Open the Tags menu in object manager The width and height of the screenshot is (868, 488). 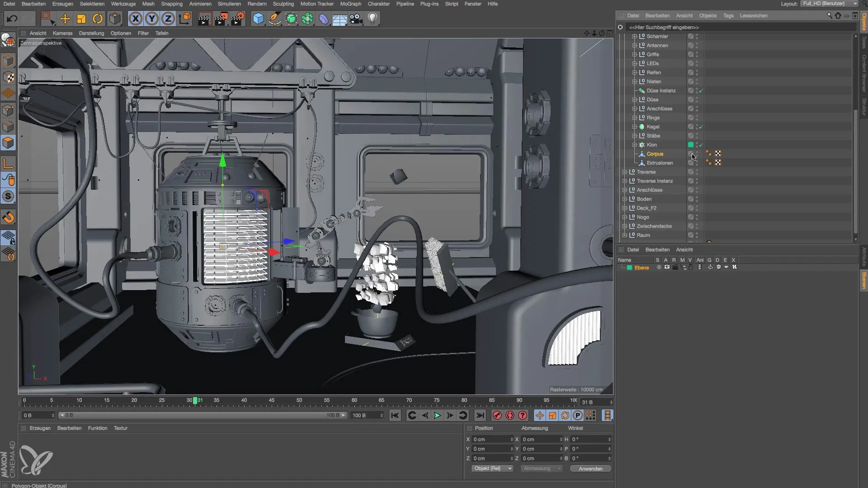coord(728,15)
